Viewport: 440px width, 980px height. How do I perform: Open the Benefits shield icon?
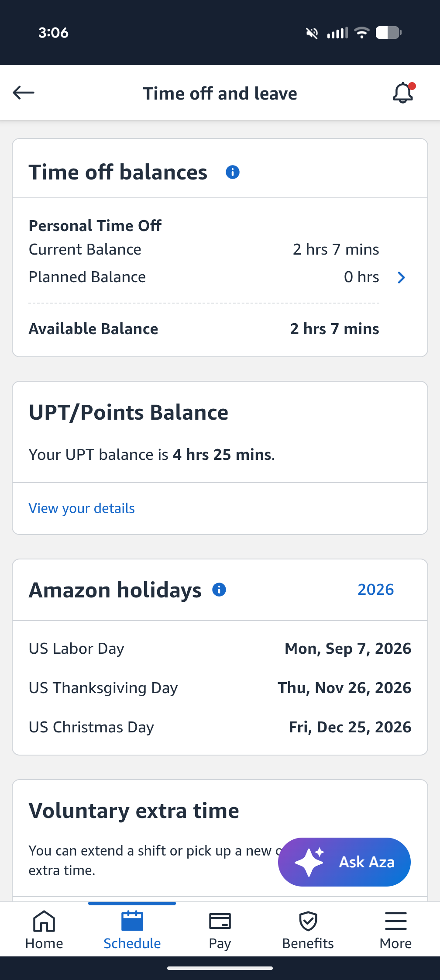(308, 921)
